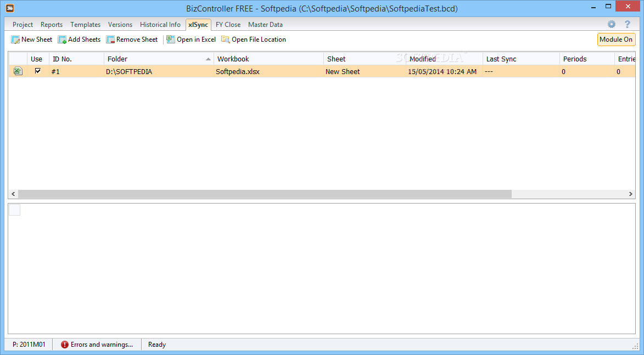The height and width of the screenshot is (355, 644).
Task: Select the New Sheet cell in row #1
Action: pos(365,71)
